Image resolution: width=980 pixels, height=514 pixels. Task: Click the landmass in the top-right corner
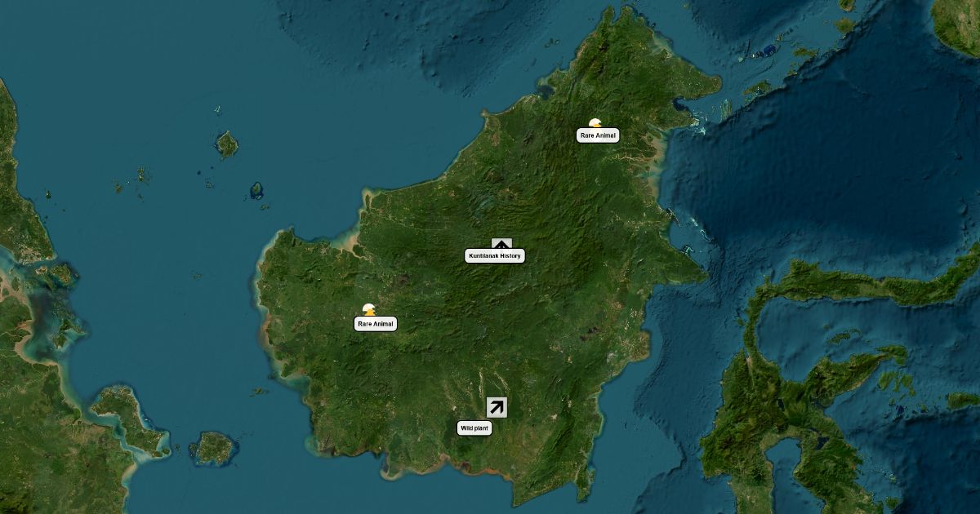(957, 23)
